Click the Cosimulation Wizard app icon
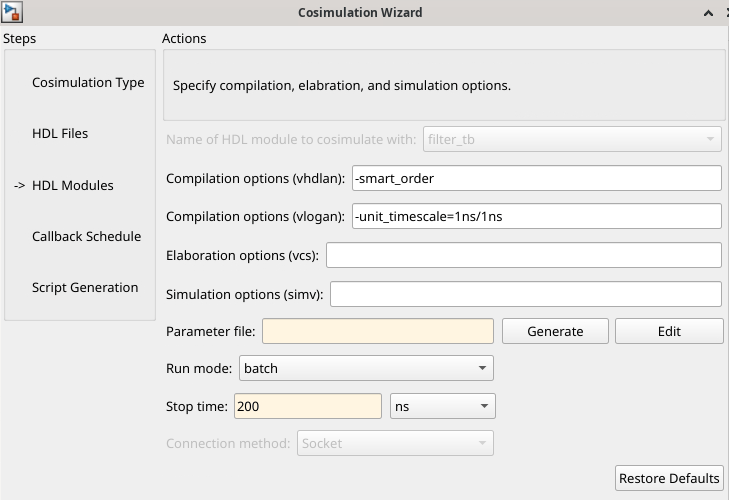This screenshot has height=500, width=729. click(x=12, y=12)
